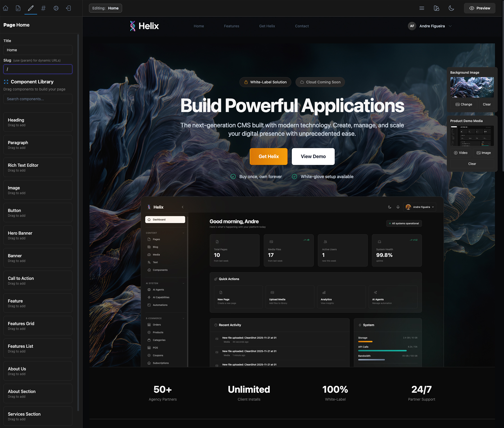Toggle dark mode with the top-bar moon icon
504x428 pixels.
point(451,8)
